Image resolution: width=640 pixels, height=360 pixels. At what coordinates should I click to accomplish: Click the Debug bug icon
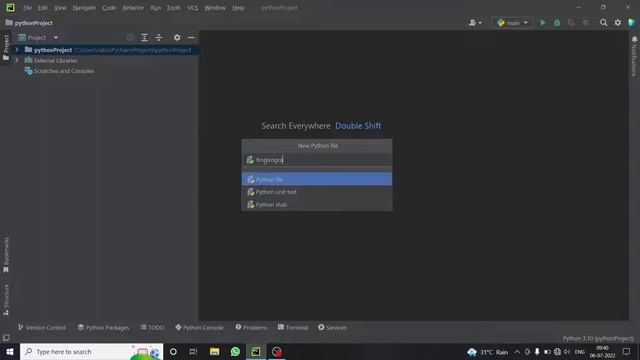[x=557, y=23]
